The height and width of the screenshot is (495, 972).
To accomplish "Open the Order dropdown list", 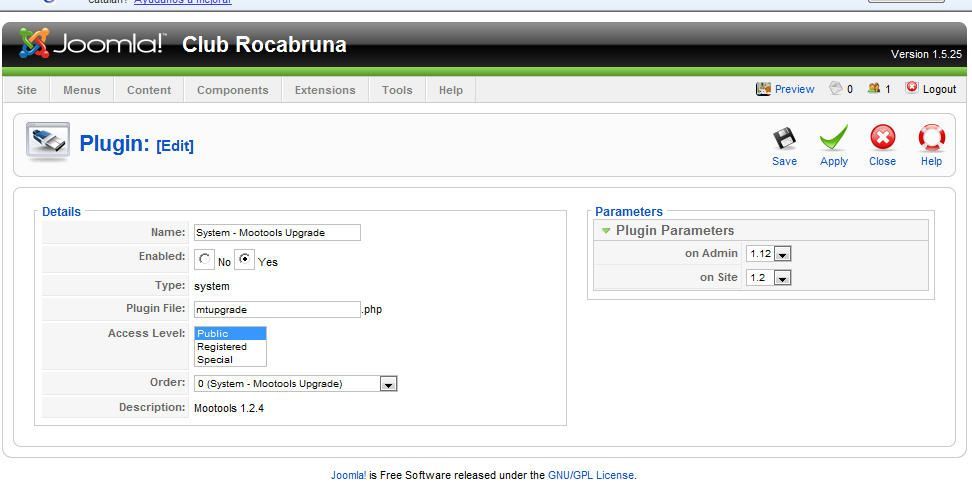I will tap(296, 383).
